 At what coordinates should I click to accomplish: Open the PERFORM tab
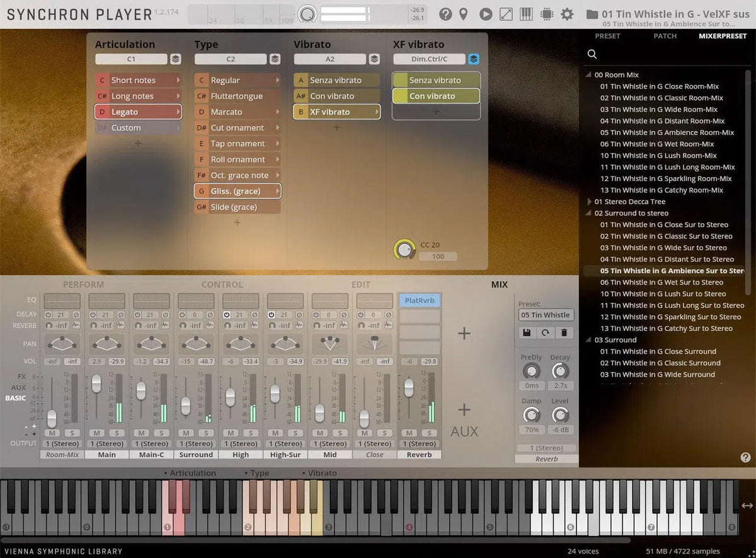(83, 285)
